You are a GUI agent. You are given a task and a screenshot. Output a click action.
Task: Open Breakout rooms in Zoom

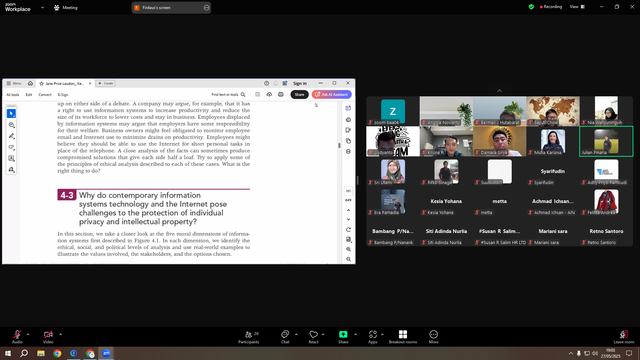click(403, 337)
